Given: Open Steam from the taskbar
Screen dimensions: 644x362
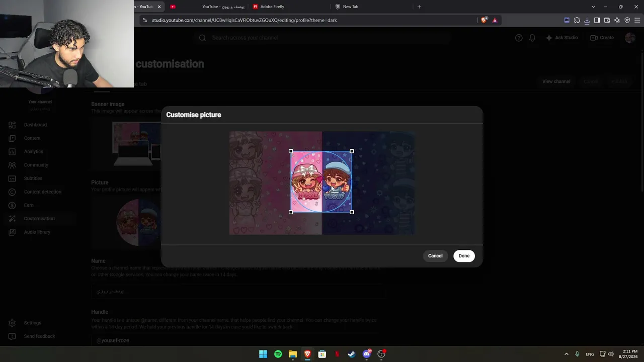Looking at the screenshot, I should point(352,354).
